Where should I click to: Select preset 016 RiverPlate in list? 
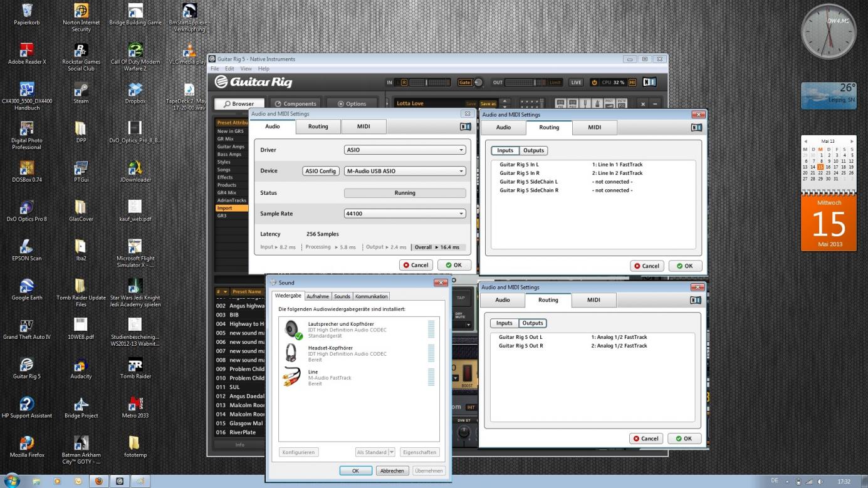pyautogui.click(x=240, y=432)
